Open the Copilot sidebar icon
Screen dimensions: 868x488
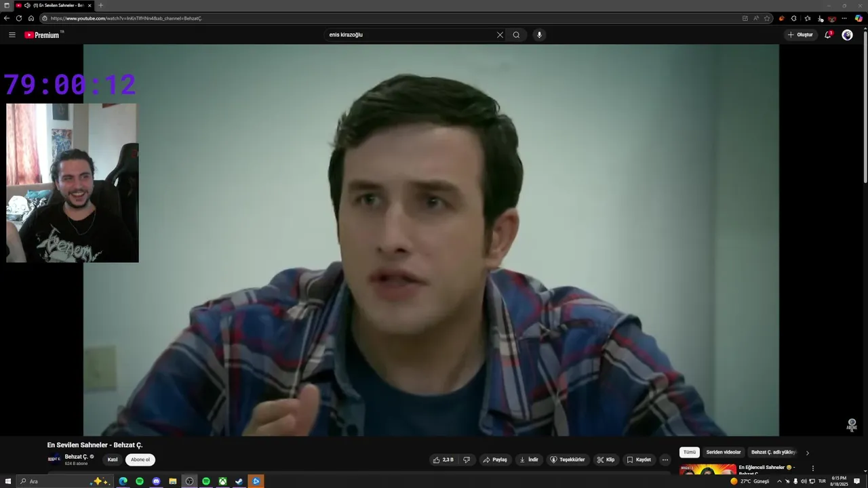click(859, 18)
